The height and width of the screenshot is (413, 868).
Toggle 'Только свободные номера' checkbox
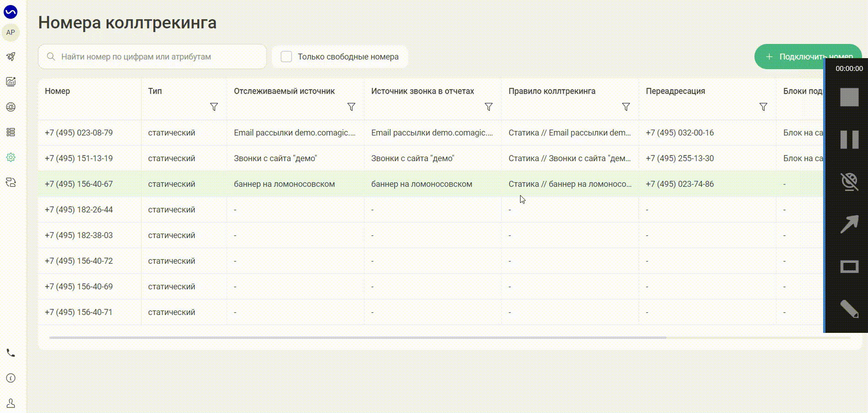pos(286,57)
